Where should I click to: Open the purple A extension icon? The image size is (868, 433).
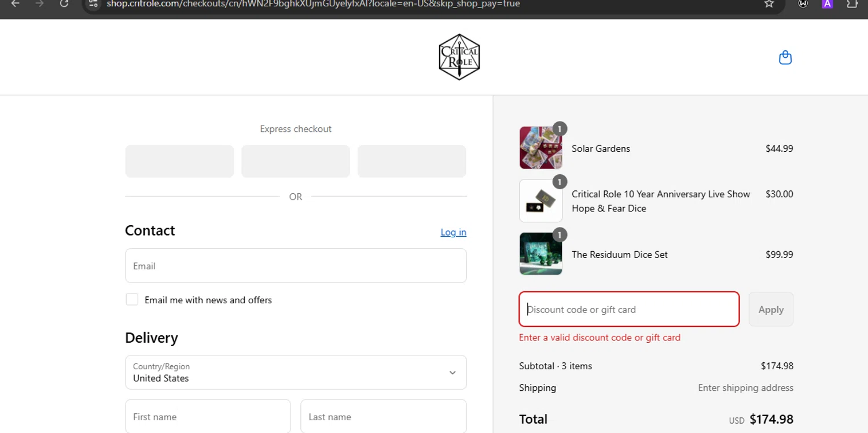pyautogui.click(x=827, y=3)
